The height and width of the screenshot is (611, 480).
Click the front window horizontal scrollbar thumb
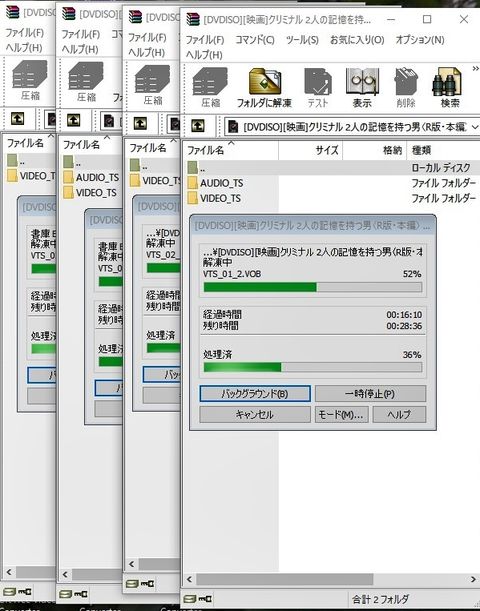pos(284,579)
